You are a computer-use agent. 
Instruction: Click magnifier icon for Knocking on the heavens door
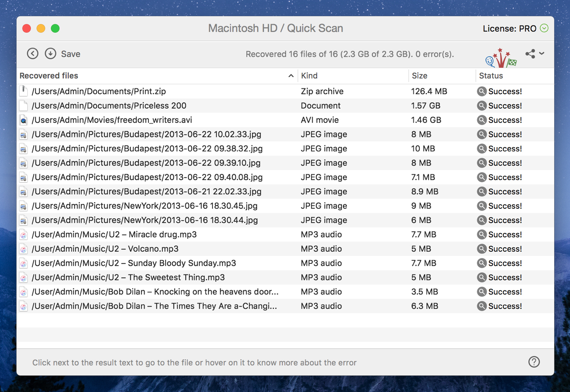482,292
